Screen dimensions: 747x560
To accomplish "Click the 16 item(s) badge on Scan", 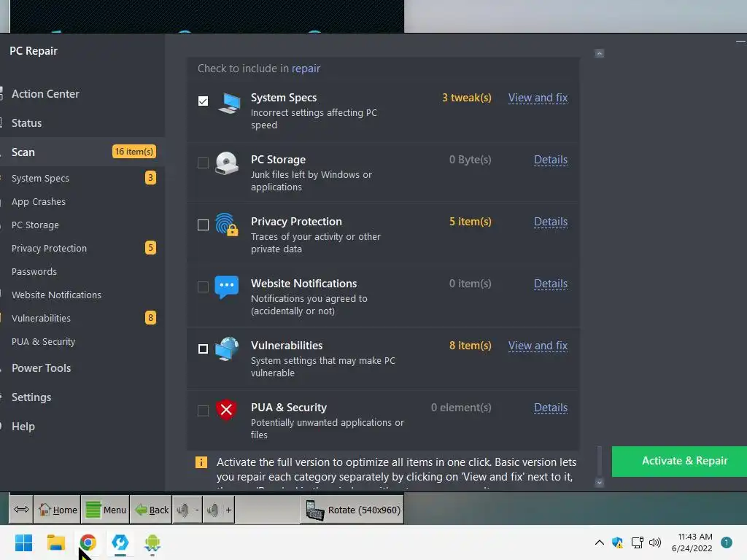I will point(134,152).
